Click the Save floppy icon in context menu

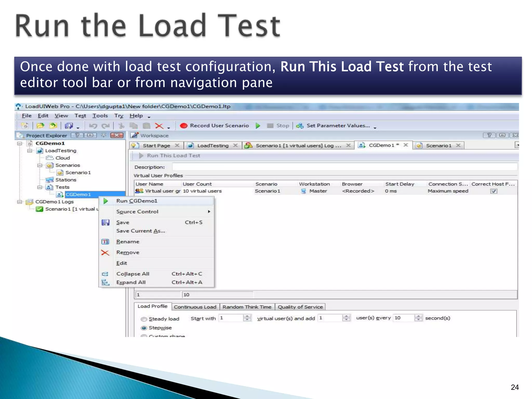(105, 222)
